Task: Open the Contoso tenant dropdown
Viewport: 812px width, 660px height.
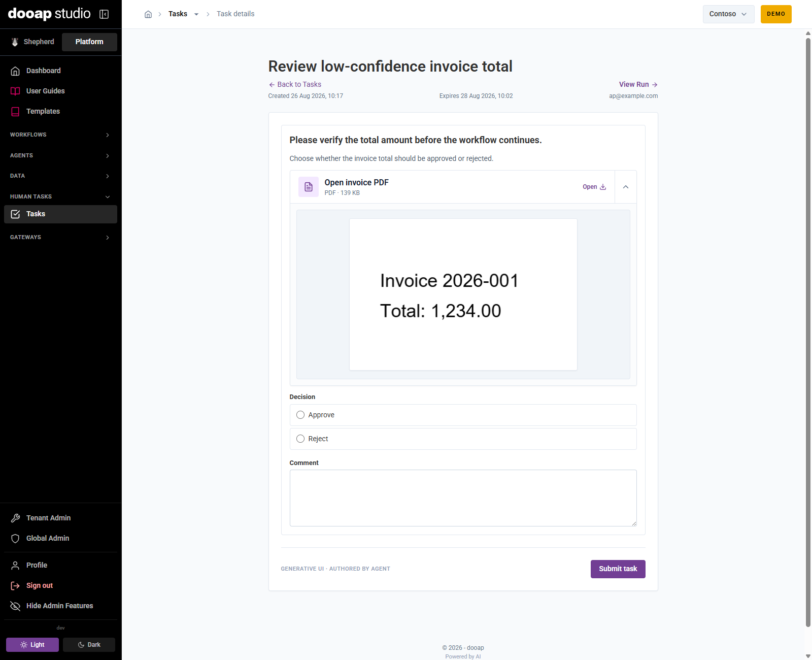Action: point(728,14)
